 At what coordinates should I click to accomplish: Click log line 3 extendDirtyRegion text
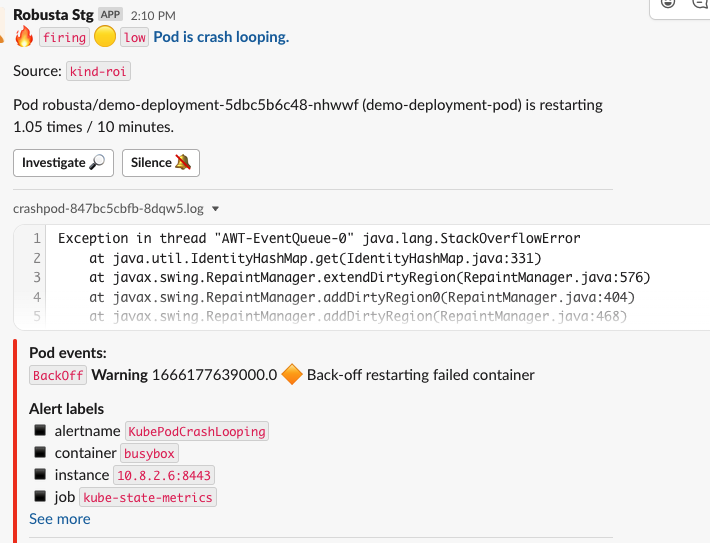click(369, 277)
